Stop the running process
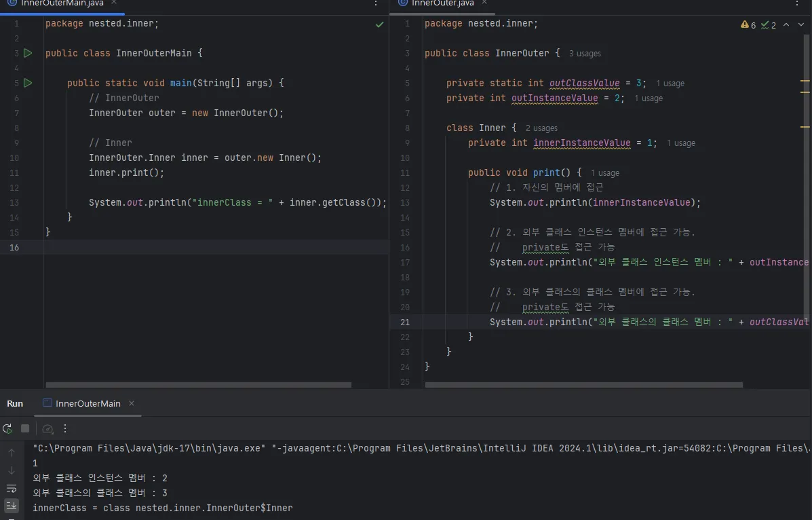 25,428
